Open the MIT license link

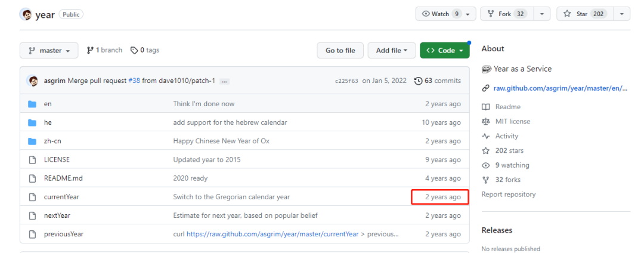click(x=513, y=122)
